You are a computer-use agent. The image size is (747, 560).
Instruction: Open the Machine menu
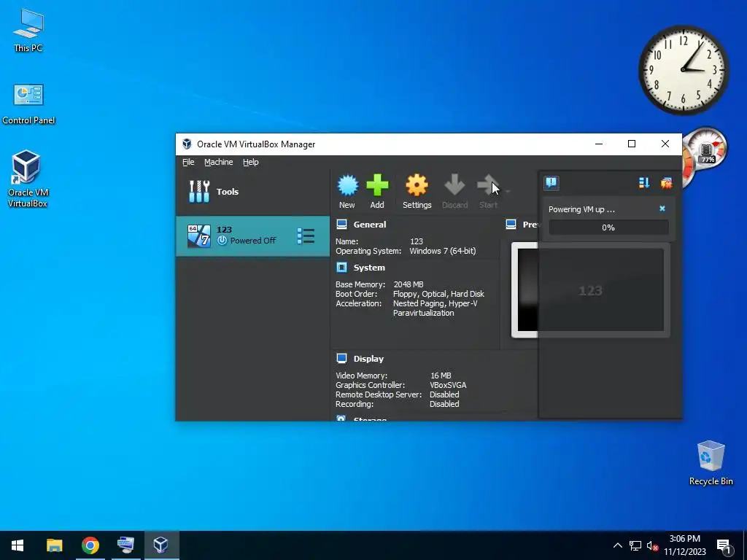coord(219,162)
